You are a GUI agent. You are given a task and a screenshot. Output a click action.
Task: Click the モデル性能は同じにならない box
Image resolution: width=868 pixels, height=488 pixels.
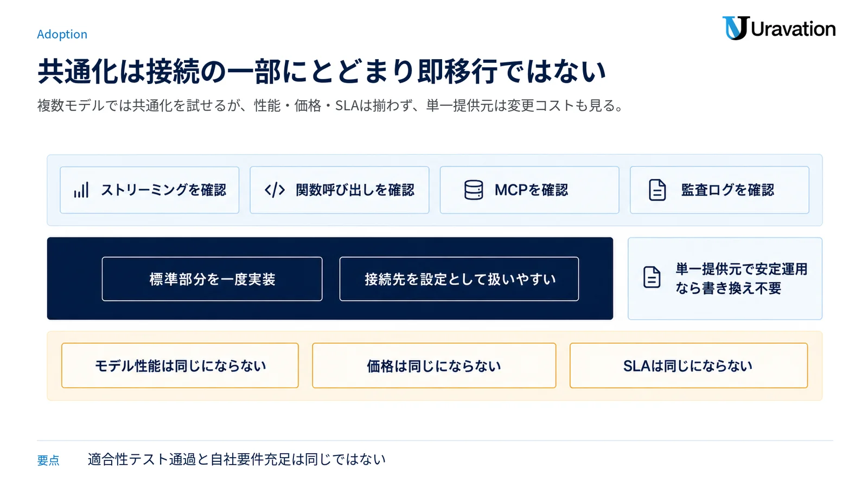(x=180, y=365)
